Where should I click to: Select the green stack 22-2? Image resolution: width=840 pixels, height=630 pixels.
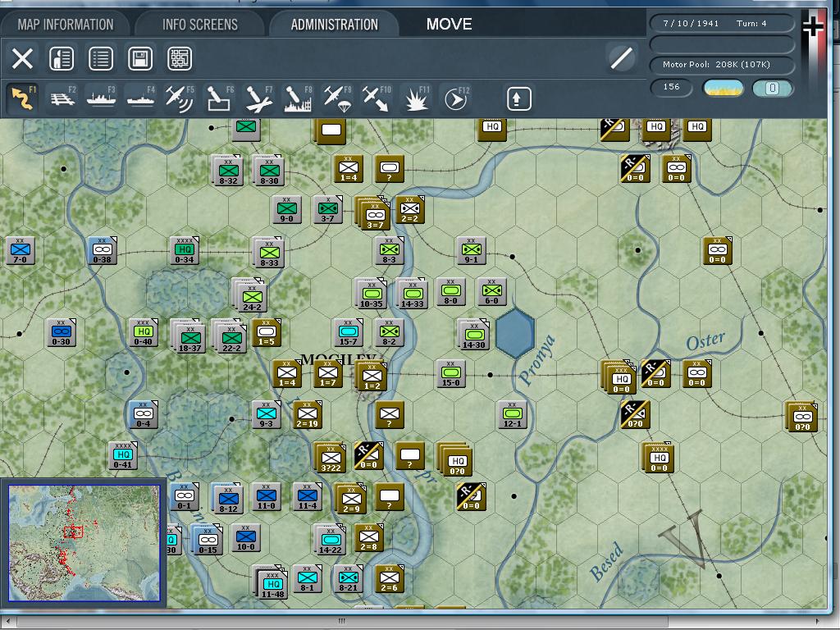point(231,336)
